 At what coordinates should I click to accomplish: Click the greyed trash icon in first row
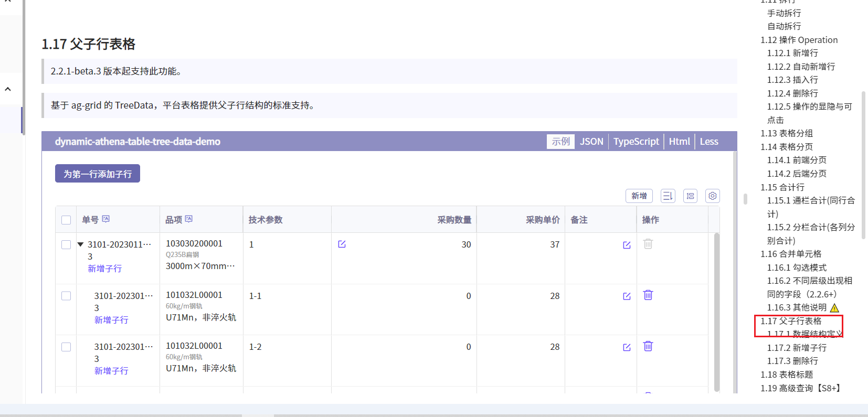pyautogui.click(x=648, y=244)
